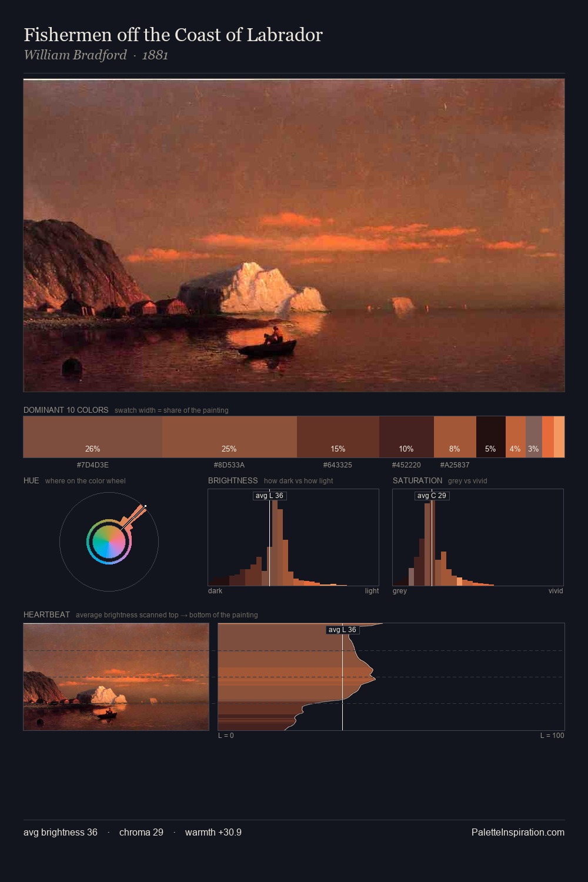The image size is (588, 882).
Task: Click the hex code #8D533A
Action: coord(229,465)
